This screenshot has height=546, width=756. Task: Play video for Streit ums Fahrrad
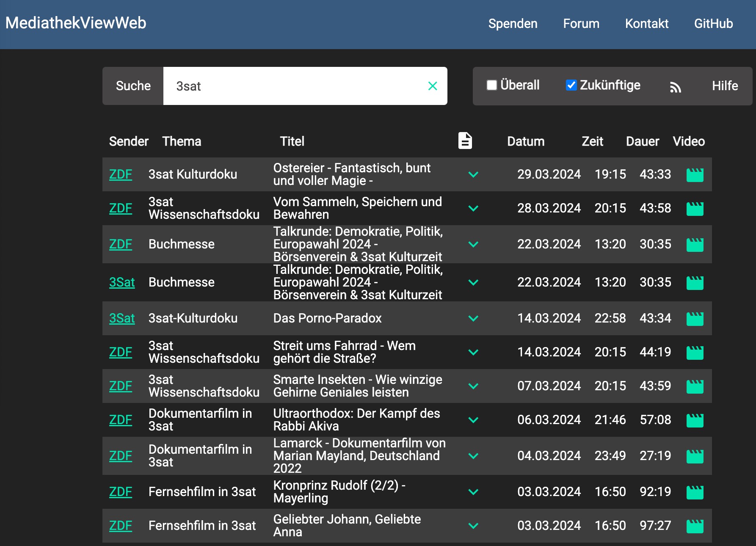[695, 353]
